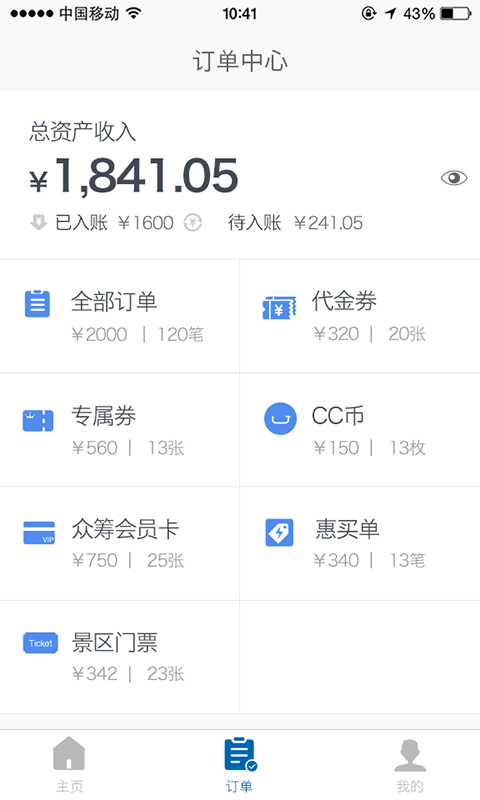
Task: Switch to the 主页 home tab
Action: click(x=69, y=764)
